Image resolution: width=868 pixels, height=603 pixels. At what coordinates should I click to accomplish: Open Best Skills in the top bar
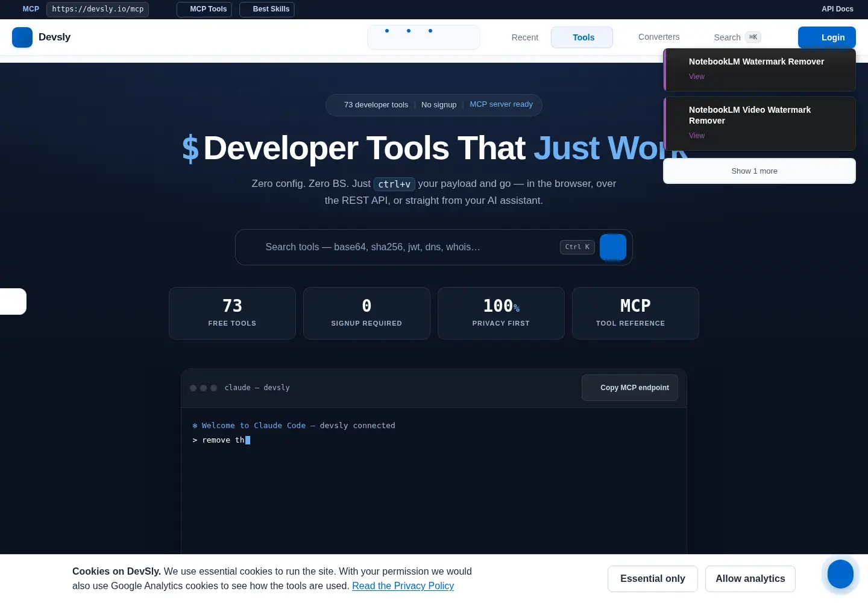tap(267, 9)
